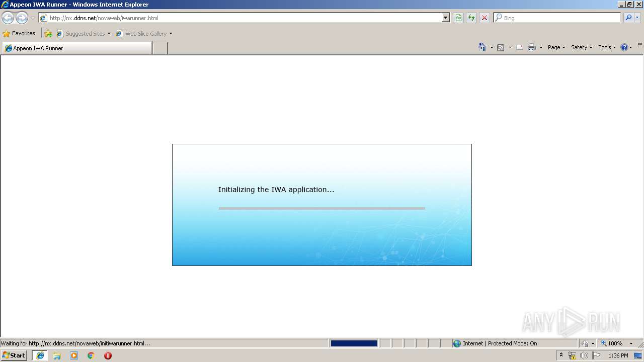Click the network tray icon
This screenshot has width=644, height=362.
tap(572, 355)
